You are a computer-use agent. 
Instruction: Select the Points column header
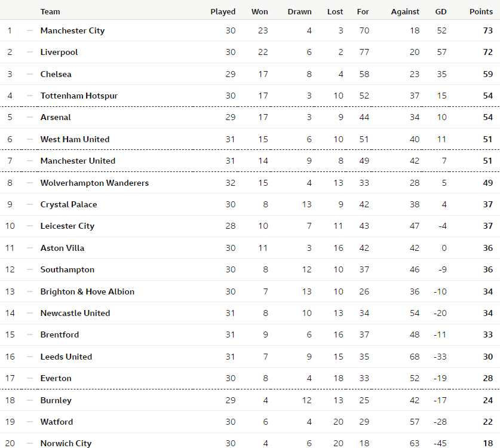(x=481, y=12)
